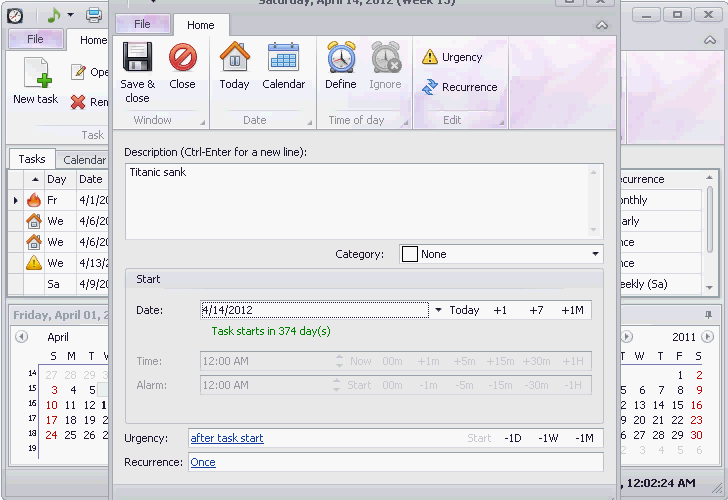Click the red Close icon in ribbon

(x=182, y=58)
